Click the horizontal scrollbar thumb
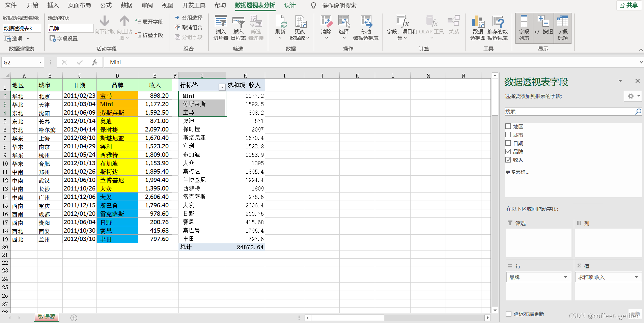The height and width of the screenshot is (323, 644). (347, 318)
